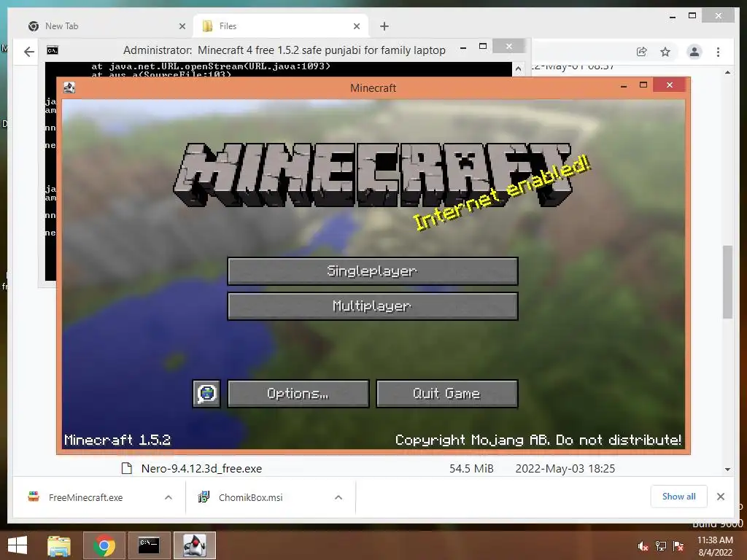Click the Chrome page vertical scrollbar thumb

727,282
